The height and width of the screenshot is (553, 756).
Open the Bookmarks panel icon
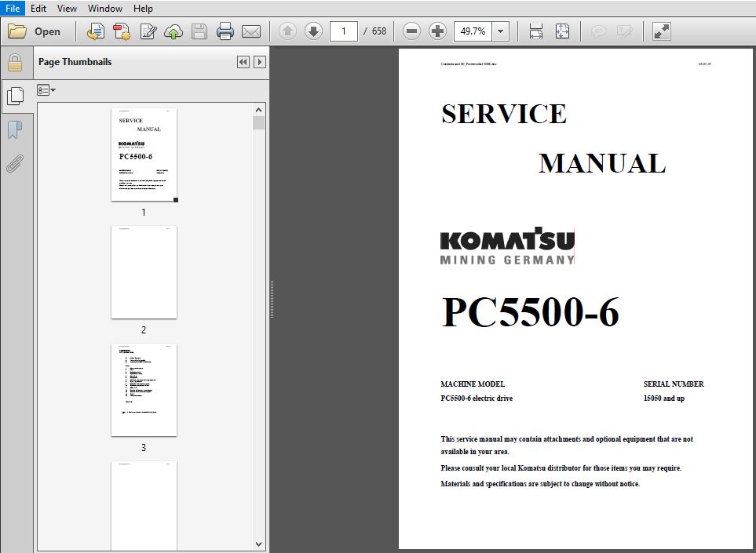click(x=15, y=129)
